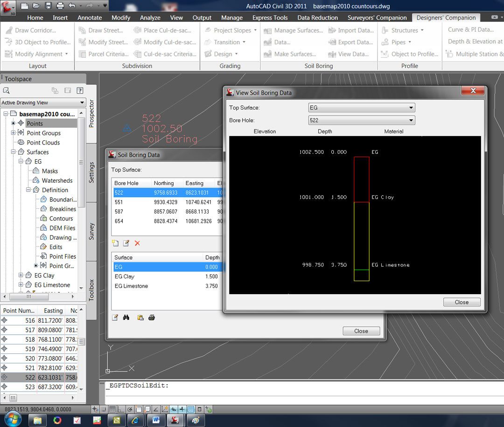Click the add new bore hole icon
This screenshot has height=427, width=504.
pyautogui.click(x=115, y=243)
